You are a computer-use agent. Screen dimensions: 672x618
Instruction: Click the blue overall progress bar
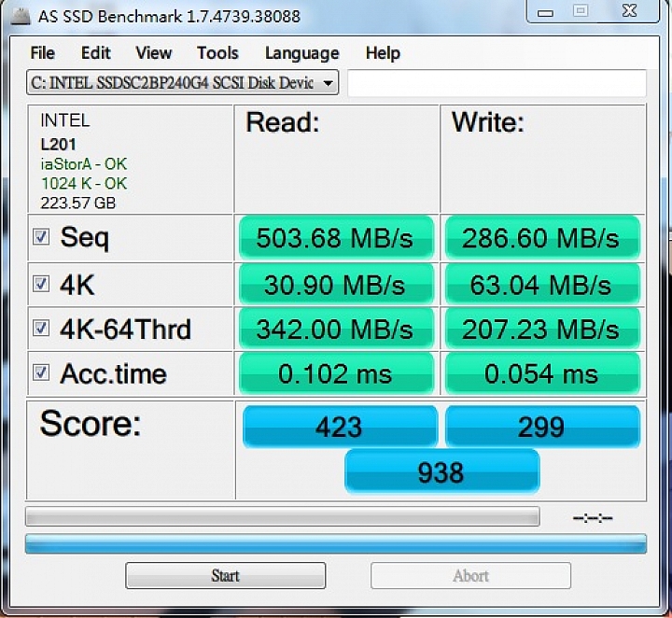pos(336,544)
